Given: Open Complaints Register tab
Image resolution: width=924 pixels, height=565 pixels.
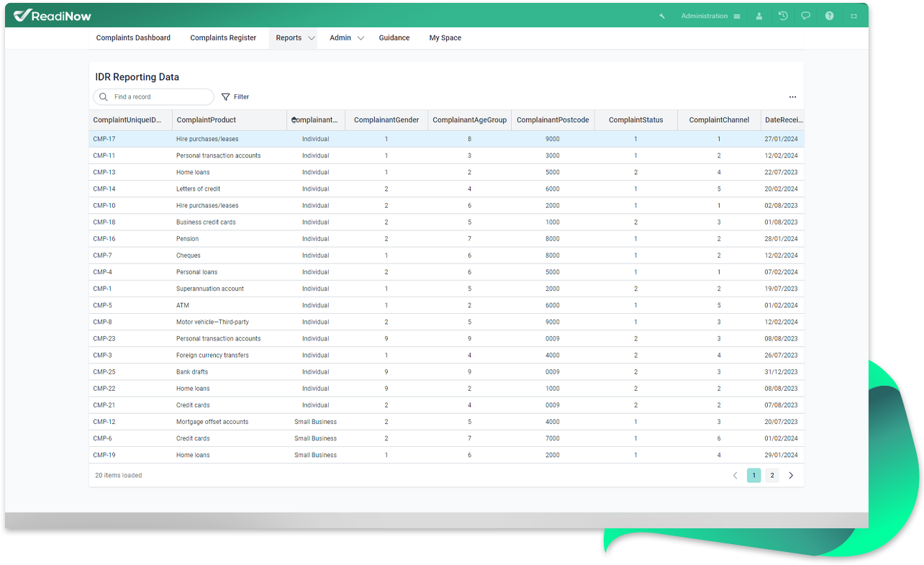Looking at the screenshot, I should pyautogui.click(x=223, y=38).
